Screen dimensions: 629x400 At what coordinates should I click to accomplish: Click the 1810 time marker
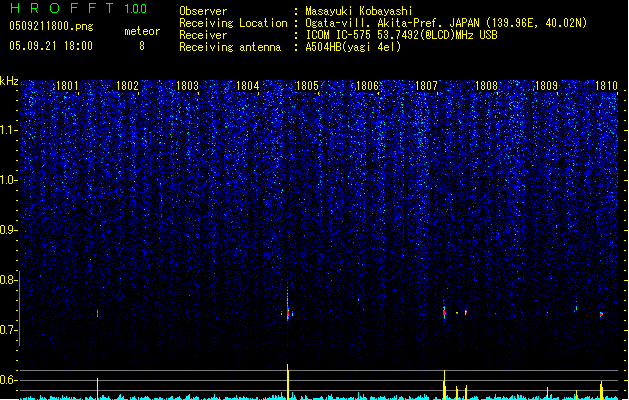coord(606,86)
